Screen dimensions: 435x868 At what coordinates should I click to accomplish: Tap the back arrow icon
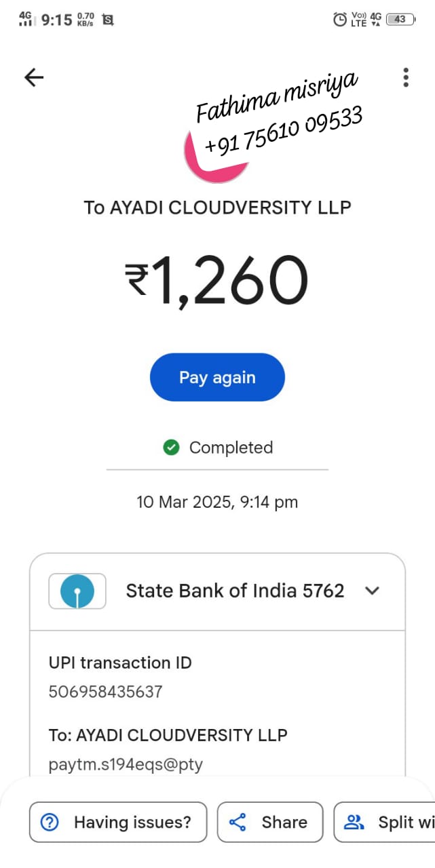[x=33, y=77]
